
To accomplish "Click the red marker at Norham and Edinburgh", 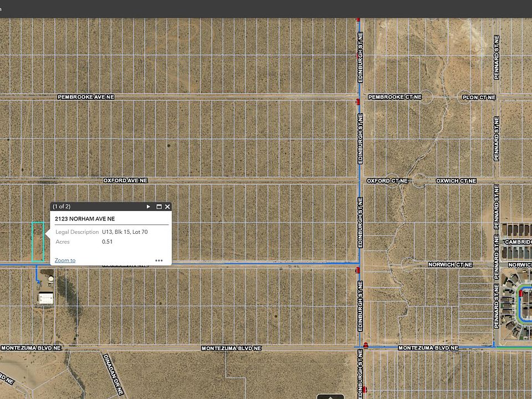I will pos(357,270).
